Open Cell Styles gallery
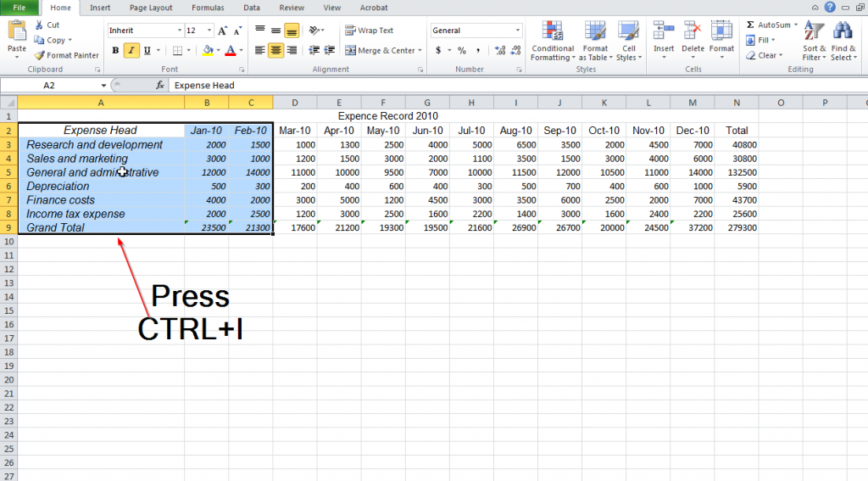 (x=629, y=41)
